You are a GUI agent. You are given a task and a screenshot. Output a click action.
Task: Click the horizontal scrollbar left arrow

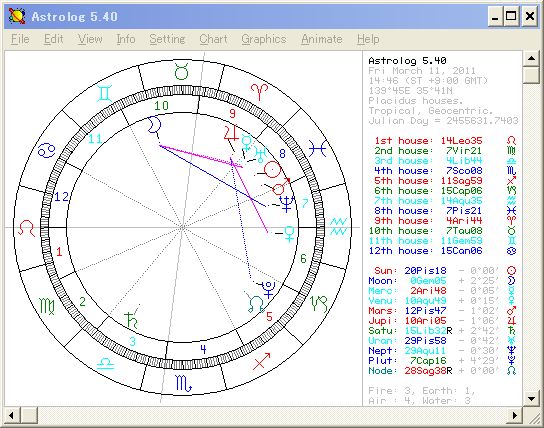(x=12, y=415)
